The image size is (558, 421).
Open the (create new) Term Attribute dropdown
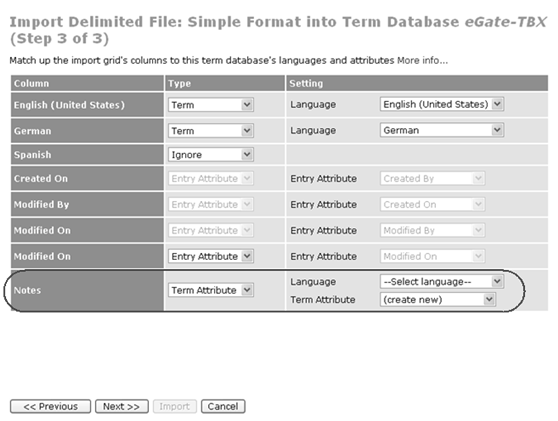pos(438,299)
